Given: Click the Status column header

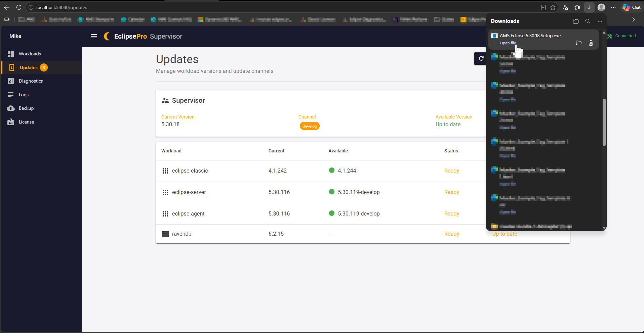Looking at the screenshot, I should [451, 151].
